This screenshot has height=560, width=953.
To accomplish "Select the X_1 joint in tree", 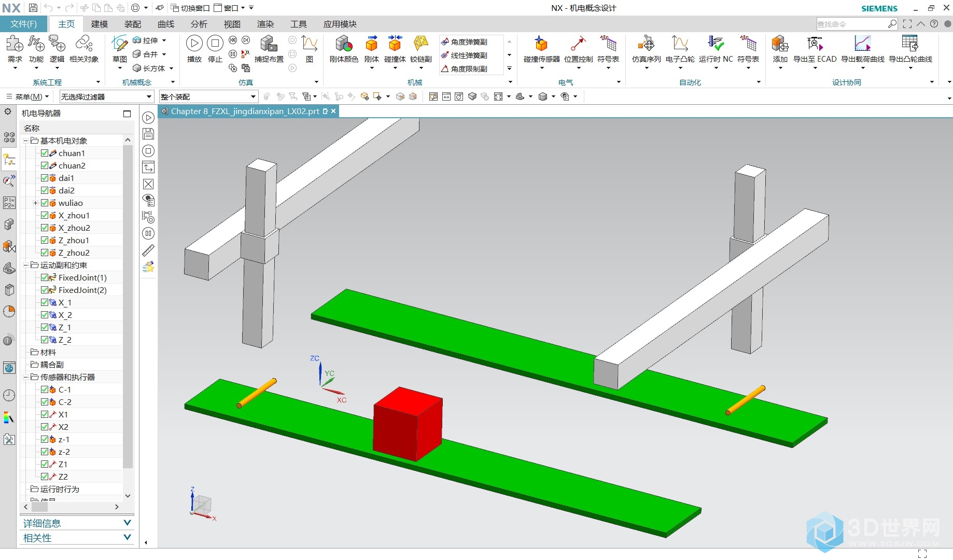I will coord(65,302).
